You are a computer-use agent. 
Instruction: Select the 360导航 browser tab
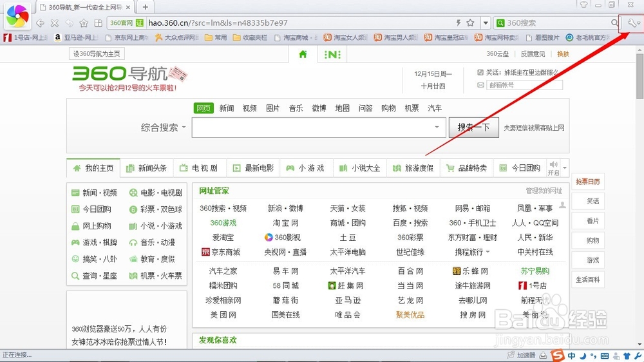(85, 7)
